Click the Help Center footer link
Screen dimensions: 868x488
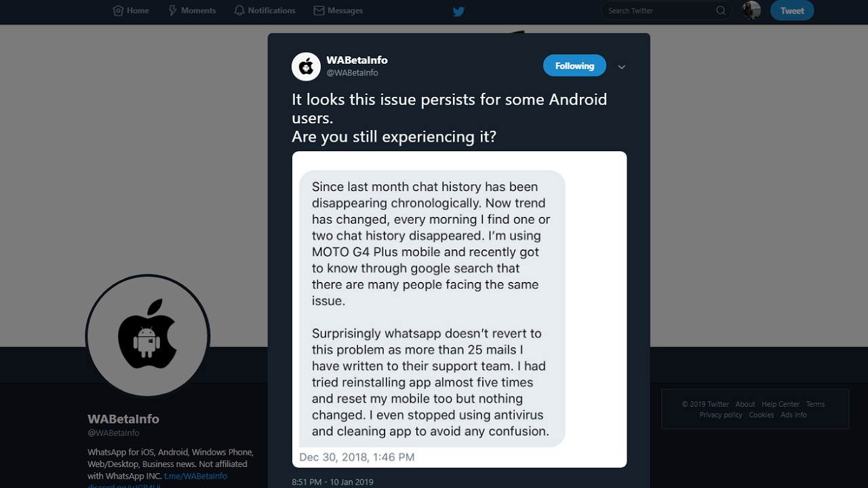pyautogui.click(x=781, y=404)
